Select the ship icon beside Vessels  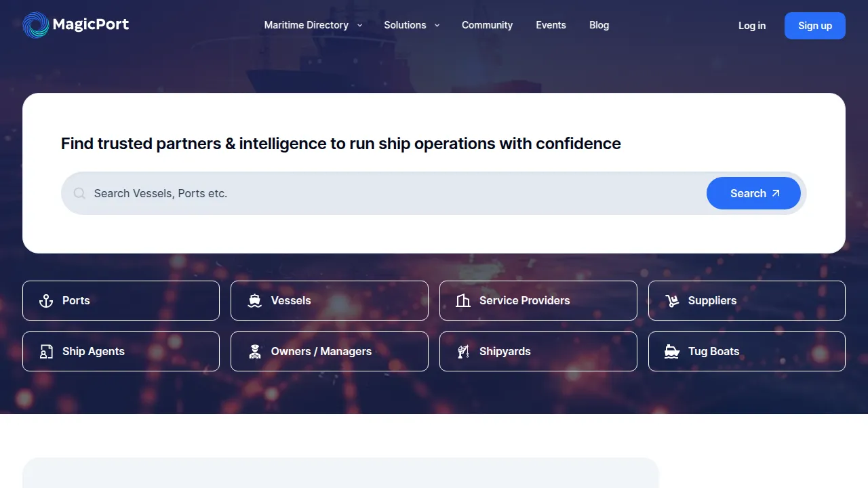254,300
